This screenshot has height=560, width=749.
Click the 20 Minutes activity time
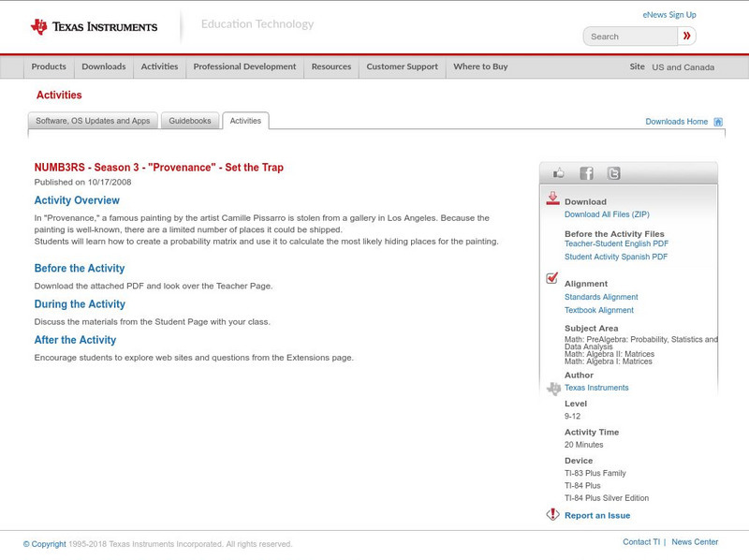tap(583, 445)
